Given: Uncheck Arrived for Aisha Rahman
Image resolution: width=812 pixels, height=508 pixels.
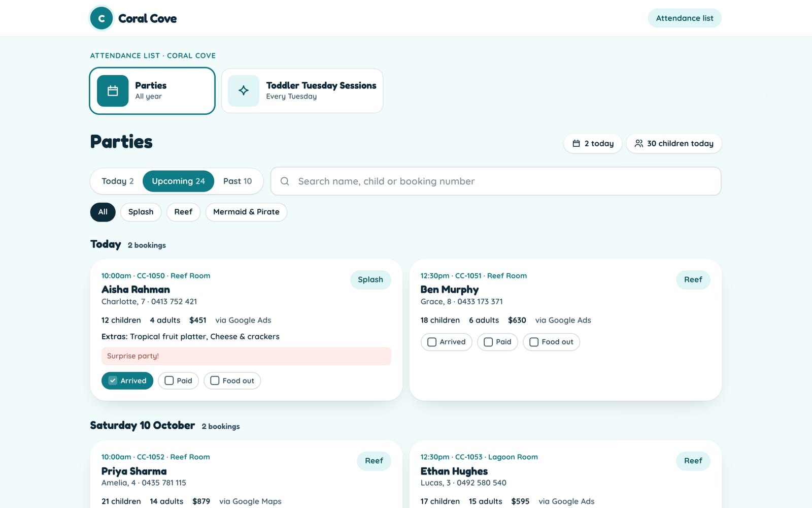Looking at the screenshot, I should (x=127, y=380).
